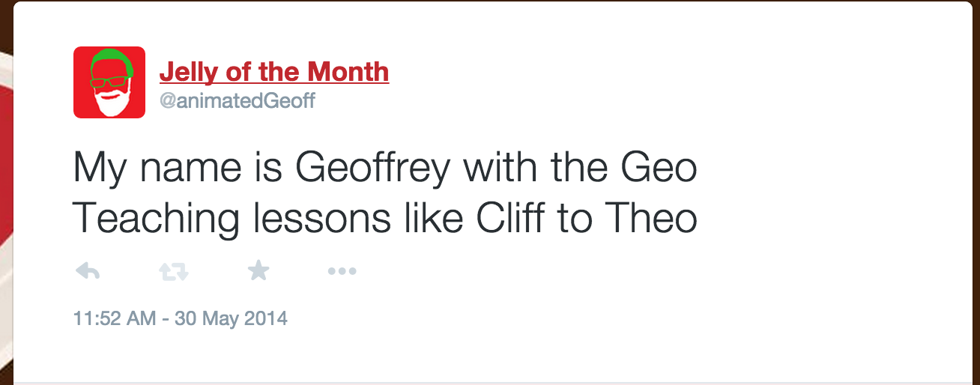Click the word Cliff in the tweet
The width and height of the screenshot is (980, 385).
[509, 218]
